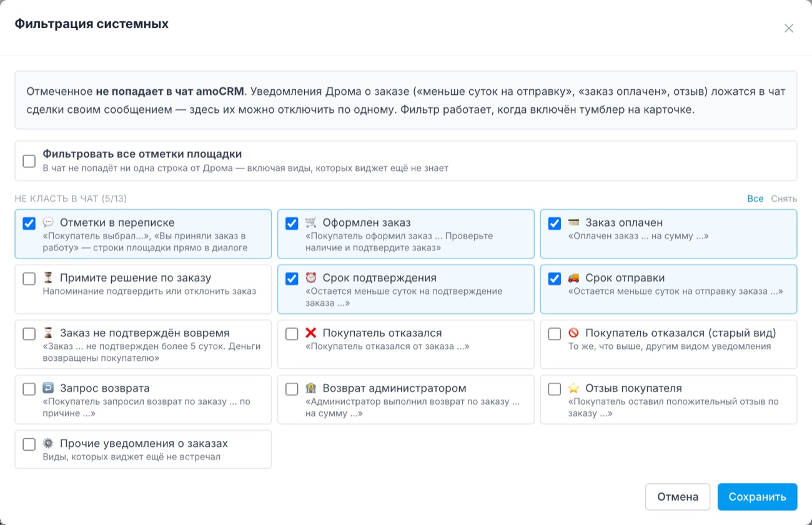Click the alarm clock icon beside Срок подтверждения
812x525 pixels.
(x=311, y=278)
